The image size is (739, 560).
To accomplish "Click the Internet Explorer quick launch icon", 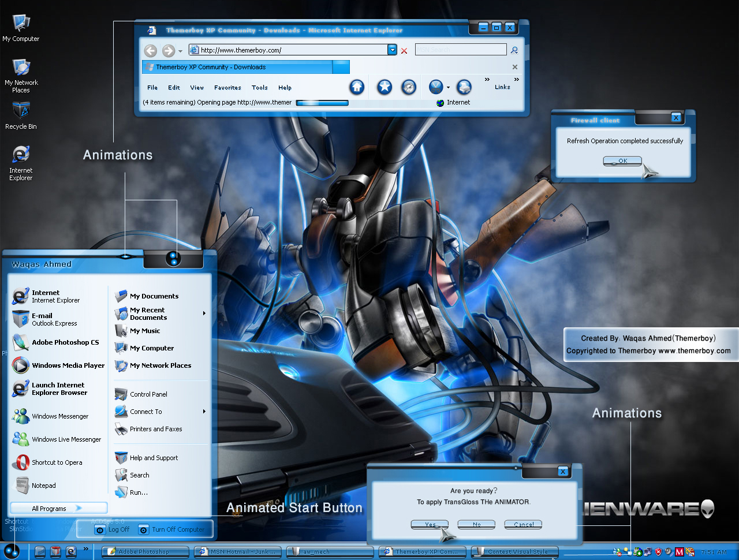I will click(71, 551).
